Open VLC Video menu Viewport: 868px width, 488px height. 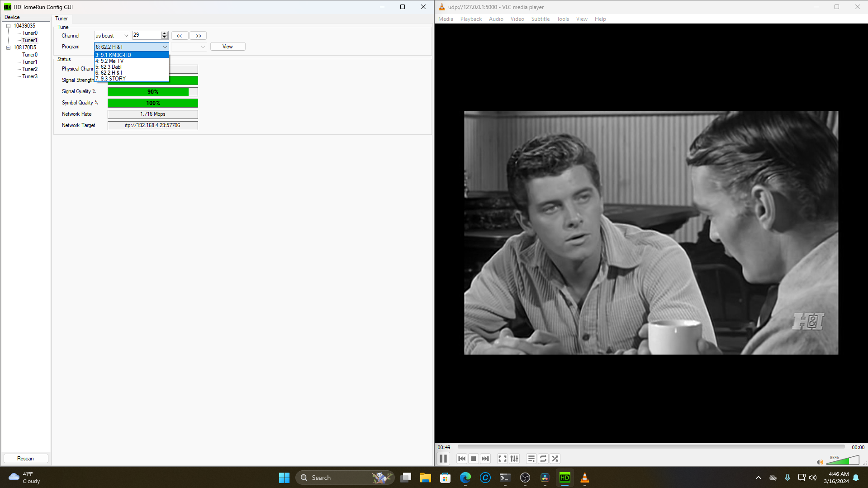517,19
